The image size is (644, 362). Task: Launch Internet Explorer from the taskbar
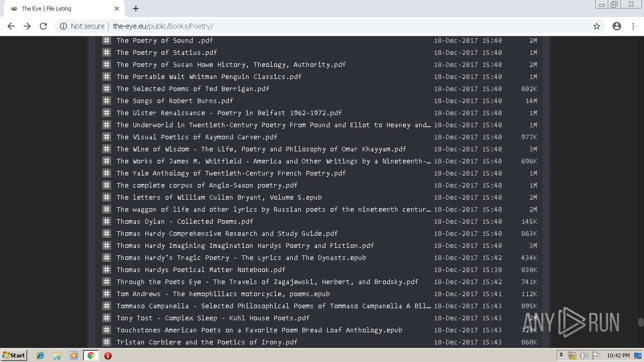point(40,355)
